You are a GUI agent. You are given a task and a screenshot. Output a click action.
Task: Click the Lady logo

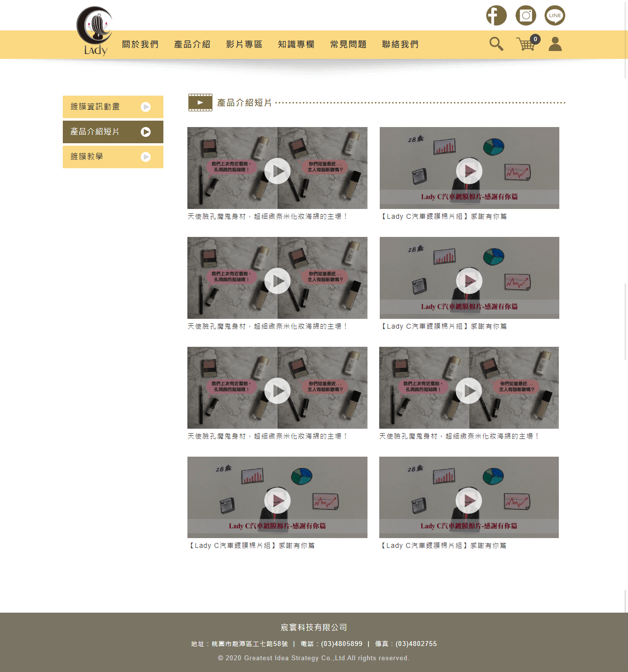click(x=95, y=31)
